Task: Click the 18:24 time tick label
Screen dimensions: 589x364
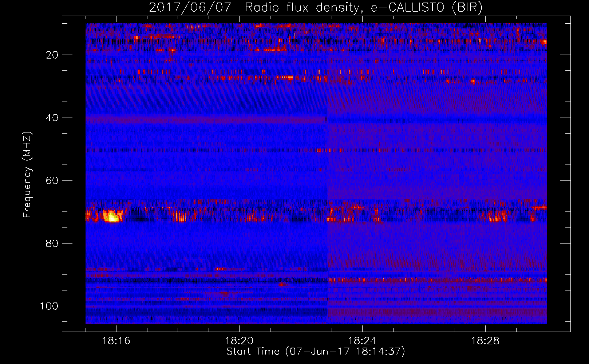Action: tap(362, 341)
